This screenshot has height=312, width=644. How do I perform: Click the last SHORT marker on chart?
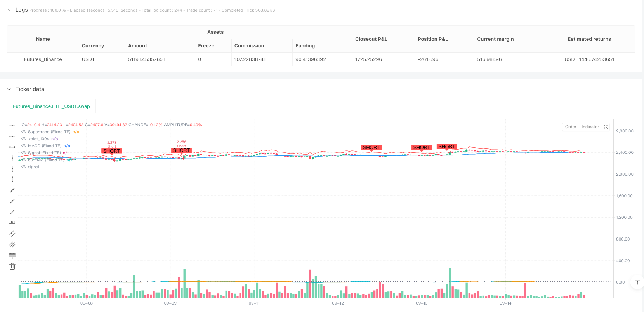447,147
